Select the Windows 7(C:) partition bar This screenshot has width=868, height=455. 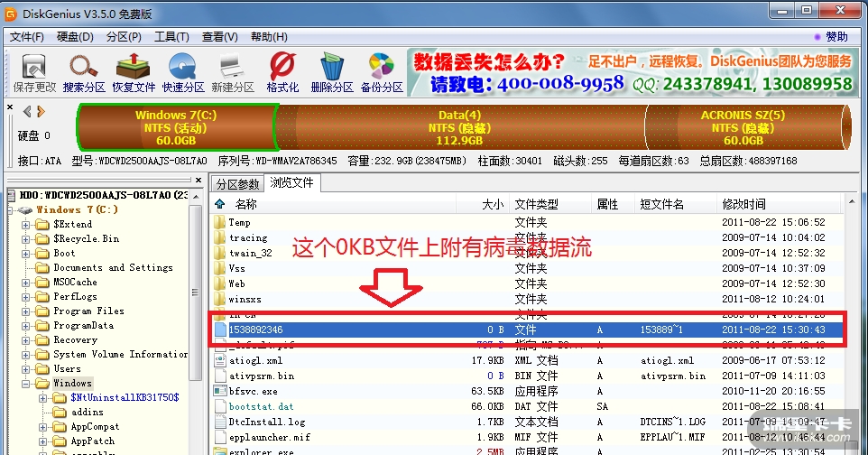point(176,127)
